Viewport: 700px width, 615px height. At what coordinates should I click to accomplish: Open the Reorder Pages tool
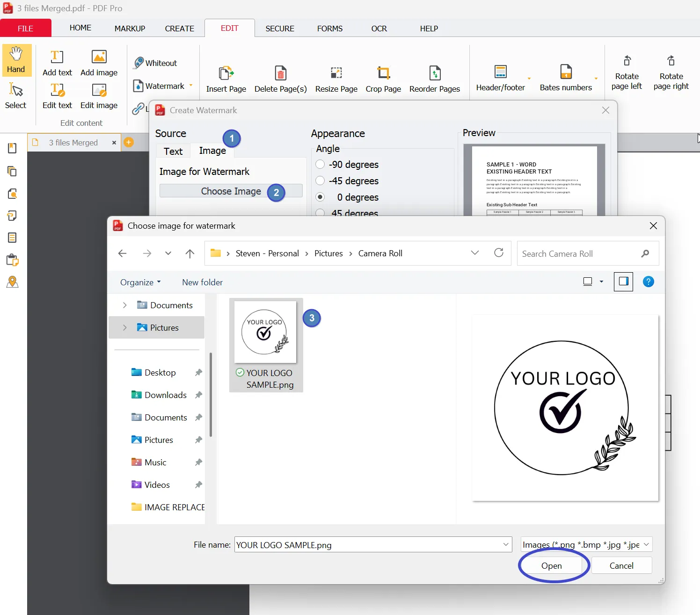pos(435,79)
